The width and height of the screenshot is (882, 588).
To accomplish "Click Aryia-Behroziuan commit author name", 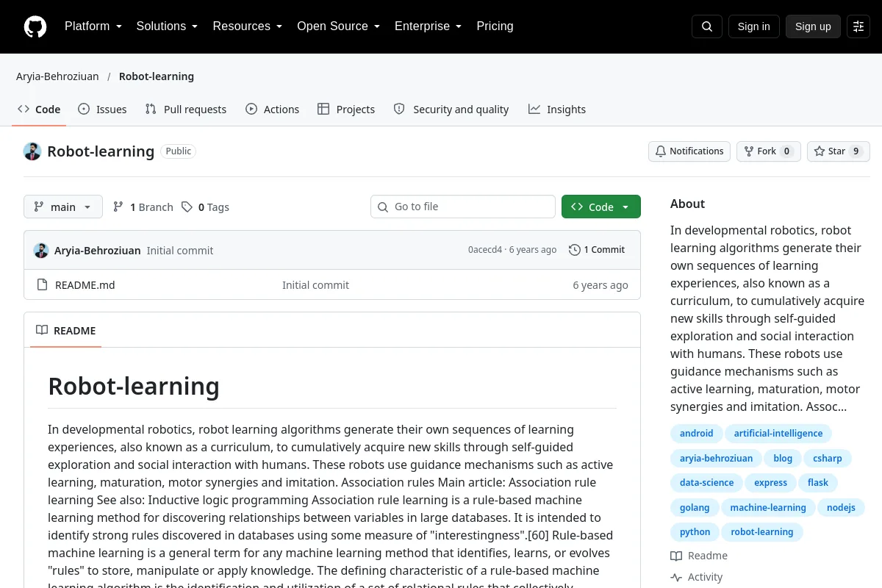I will coord(98,251).
